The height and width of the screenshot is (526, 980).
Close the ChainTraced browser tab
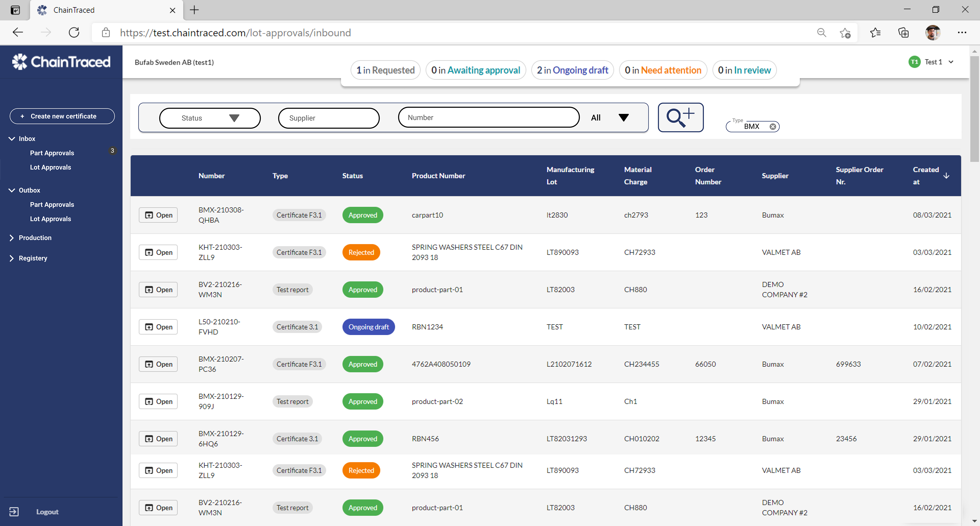(172, 10)
